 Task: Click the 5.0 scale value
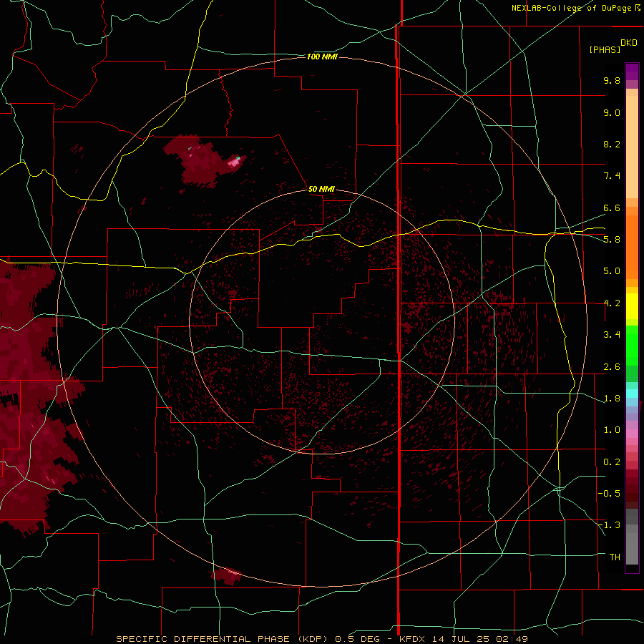click(x=612, y=271)
